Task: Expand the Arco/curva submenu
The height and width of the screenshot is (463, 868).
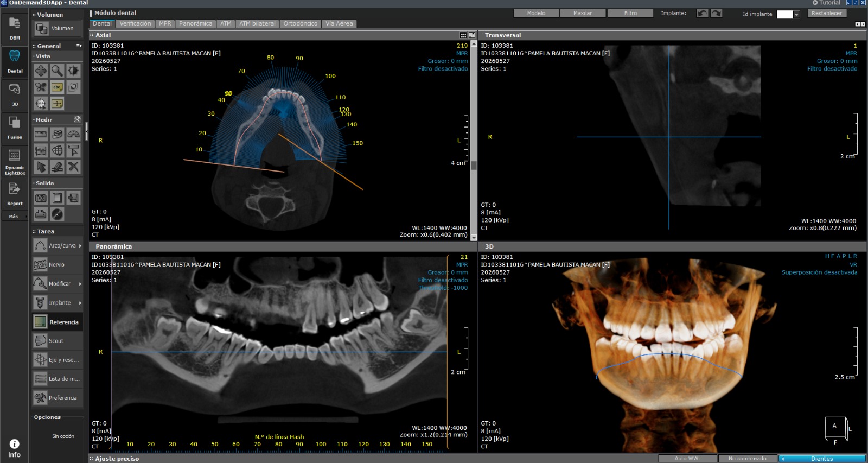Action: (80, 246)
